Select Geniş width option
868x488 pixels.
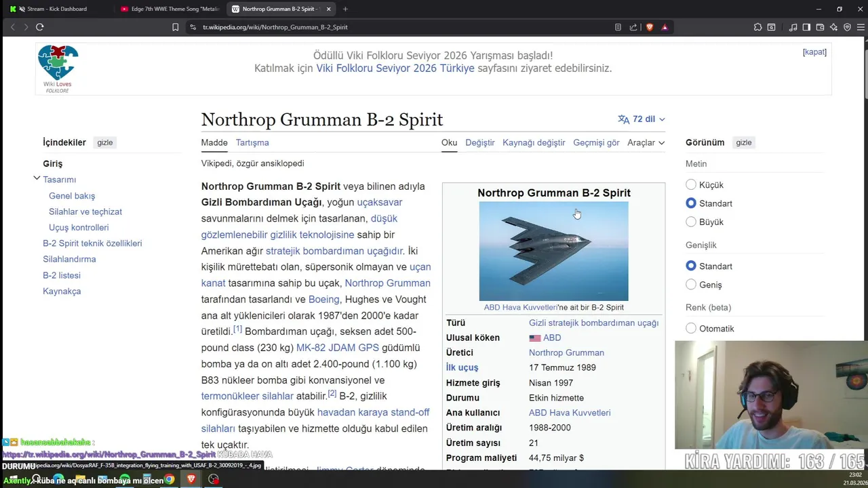tap(691, 285)
